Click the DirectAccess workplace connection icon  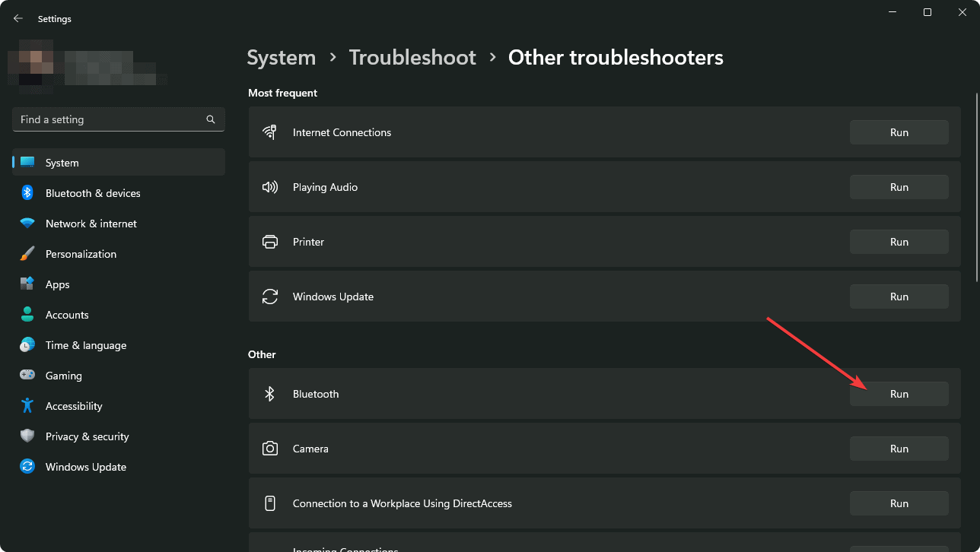[x=270, y=503]
